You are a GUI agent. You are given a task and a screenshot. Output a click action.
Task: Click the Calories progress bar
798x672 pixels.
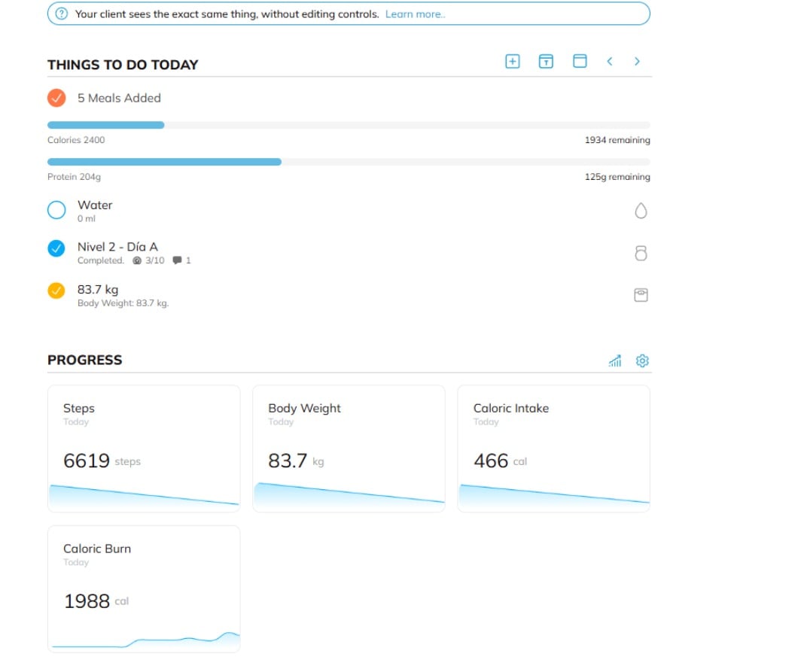[349, 125]
